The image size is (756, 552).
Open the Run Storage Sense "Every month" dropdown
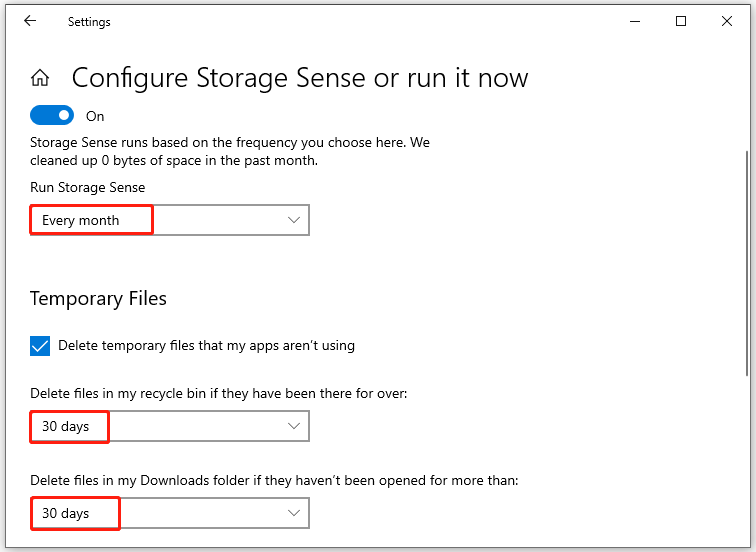(x=169, y=220)
